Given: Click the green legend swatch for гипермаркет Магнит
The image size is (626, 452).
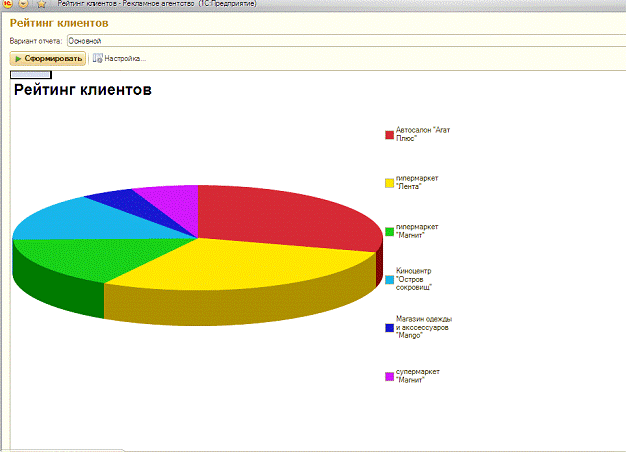Looking at the screenshot, I should [390, 231].
